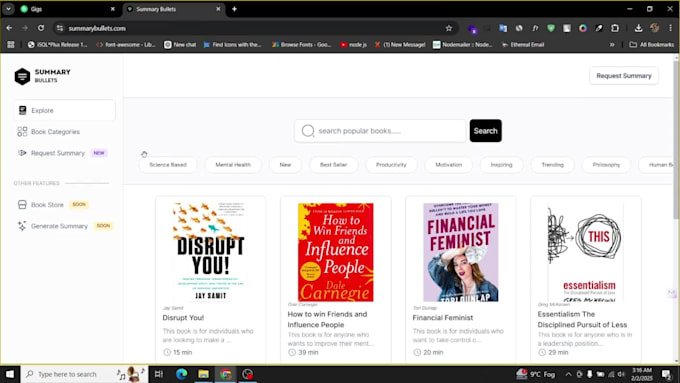
Task: Reload the page
Action: pyautogui.click(x=41, y=28)
